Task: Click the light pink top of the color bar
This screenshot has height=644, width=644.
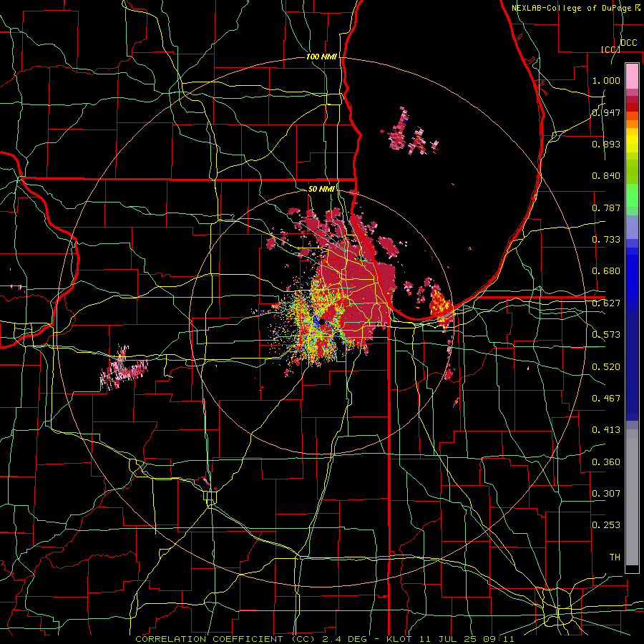Action: (632, 77)
